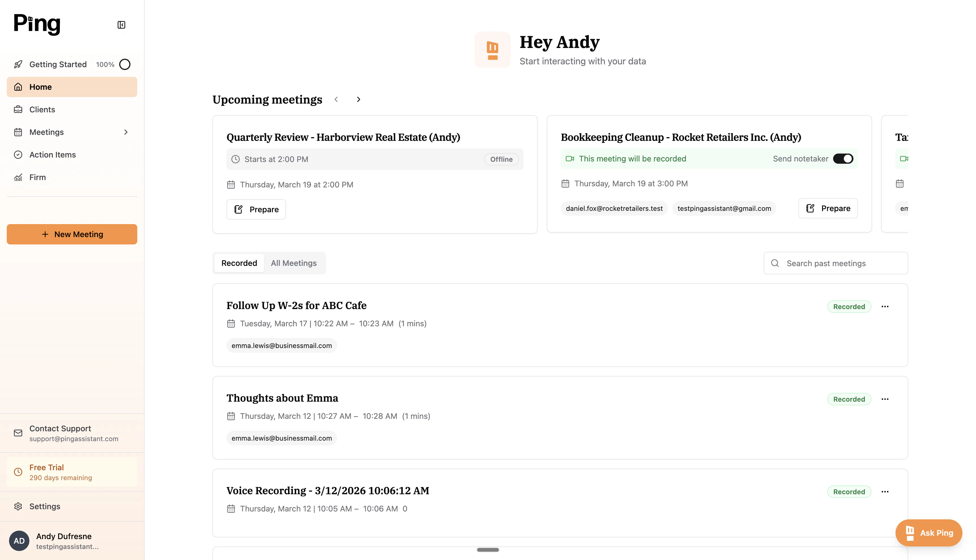This screenshot has height=560, width=976.
Task: Click the New Meeting button
Action: point(72,234)
